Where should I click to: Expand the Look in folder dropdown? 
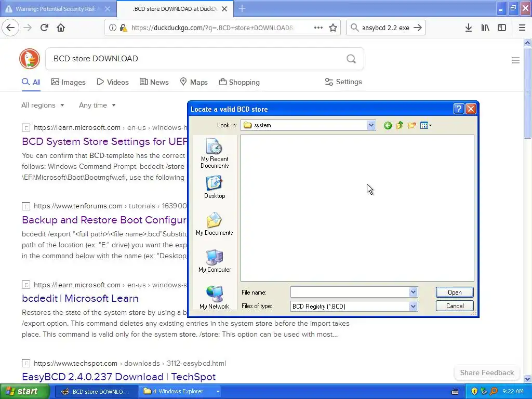(371, 125)
